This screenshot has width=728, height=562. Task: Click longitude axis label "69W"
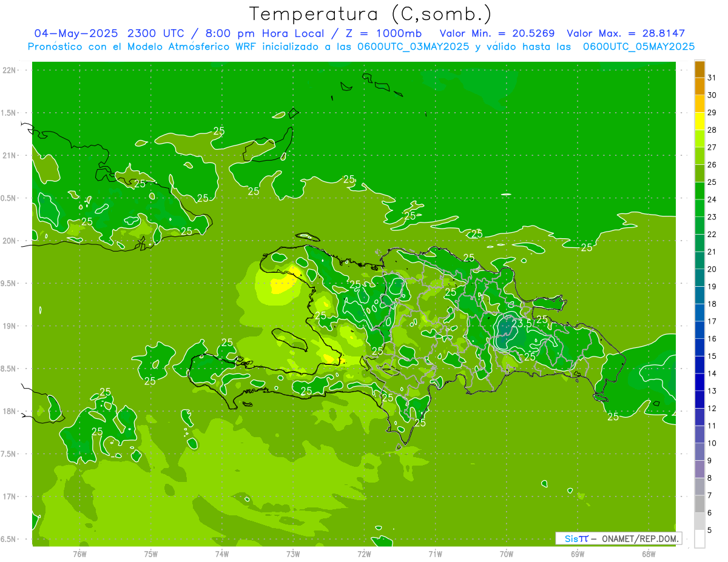pos(577,554)
